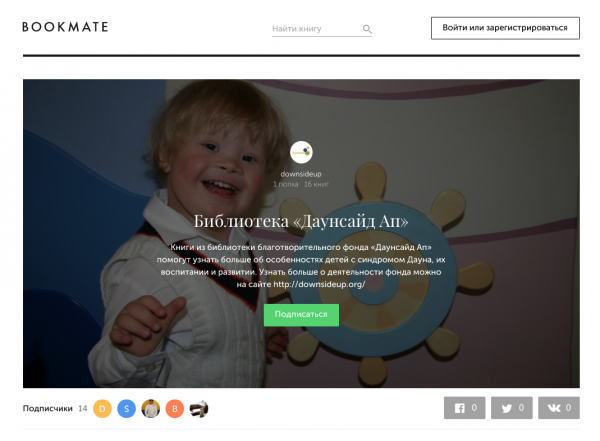Screen dimensions: 600x441
Task: Open 'Войти или зарегистрироваться' login button
Action: (x=505, y=28)
